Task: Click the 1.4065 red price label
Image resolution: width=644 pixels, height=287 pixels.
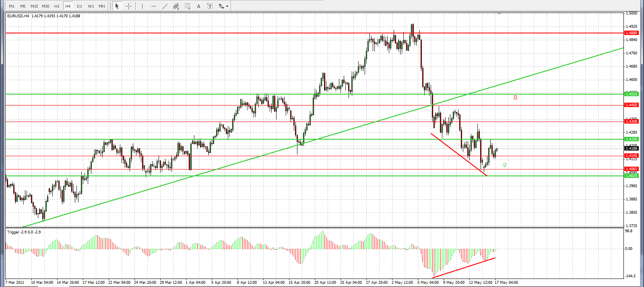Action: pos(631,169)
